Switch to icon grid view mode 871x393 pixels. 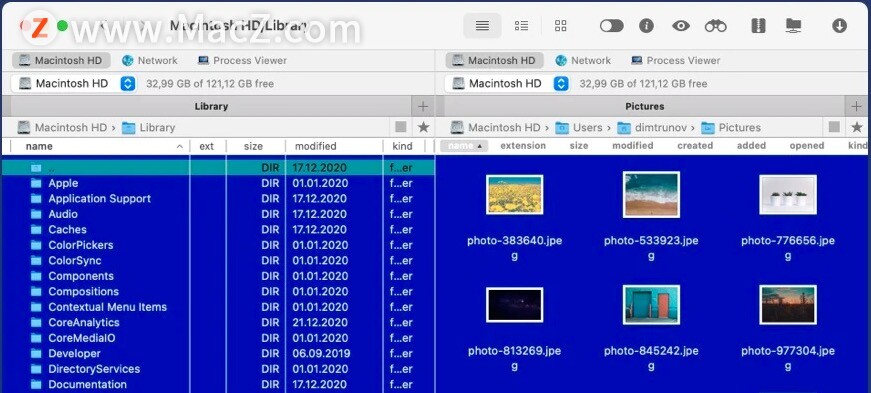560,26
